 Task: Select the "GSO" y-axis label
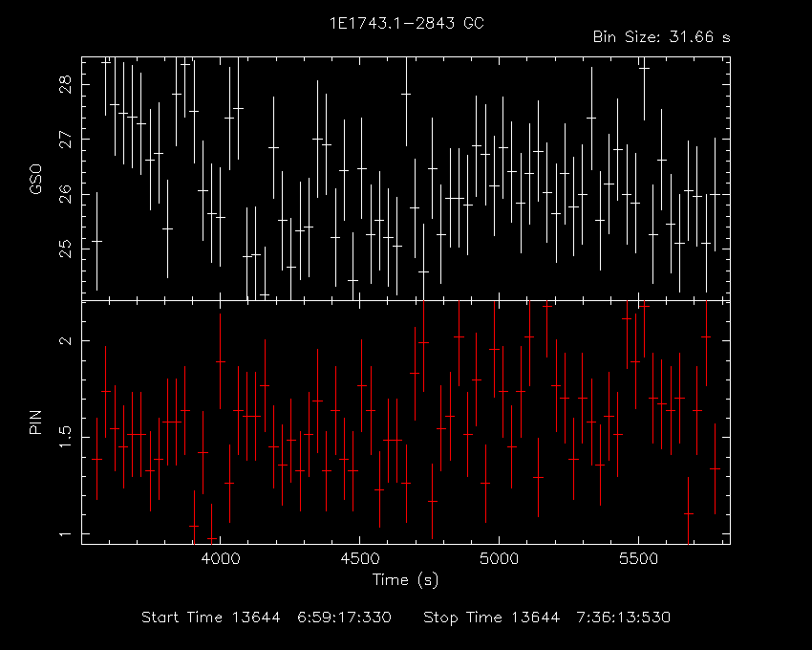click(35, 179)
